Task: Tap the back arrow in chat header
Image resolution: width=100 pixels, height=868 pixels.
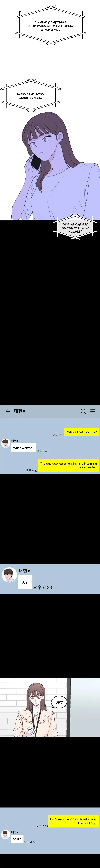Action: pyautogui.click(x=8, y=411)
